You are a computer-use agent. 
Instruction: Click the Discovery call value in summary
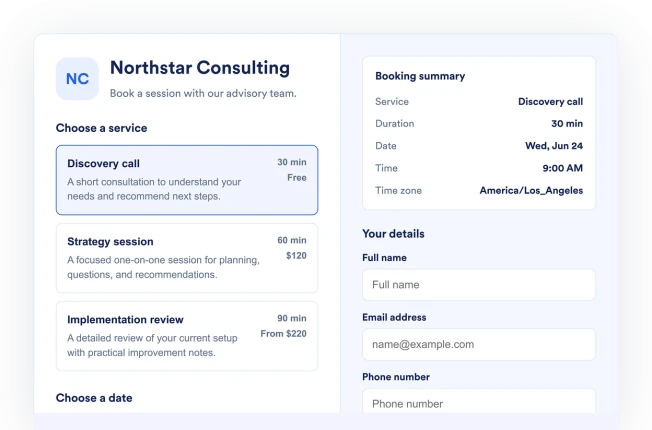pyautogui.click(x=551, y=101)
